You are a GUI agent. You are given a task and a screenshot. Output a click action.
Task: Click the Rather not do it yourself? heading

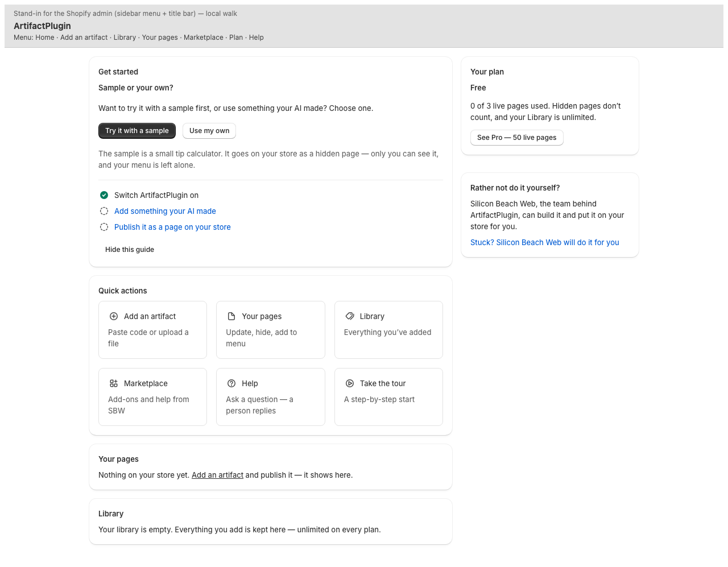click(515, 188)
